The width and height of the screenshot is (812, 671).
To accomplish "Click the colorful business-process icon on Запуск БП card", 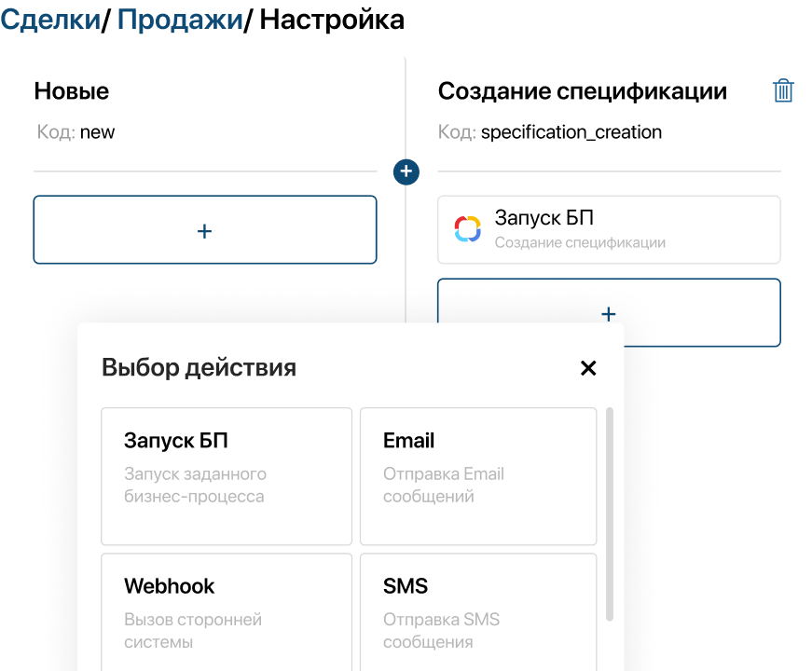I will click(465, 227).
